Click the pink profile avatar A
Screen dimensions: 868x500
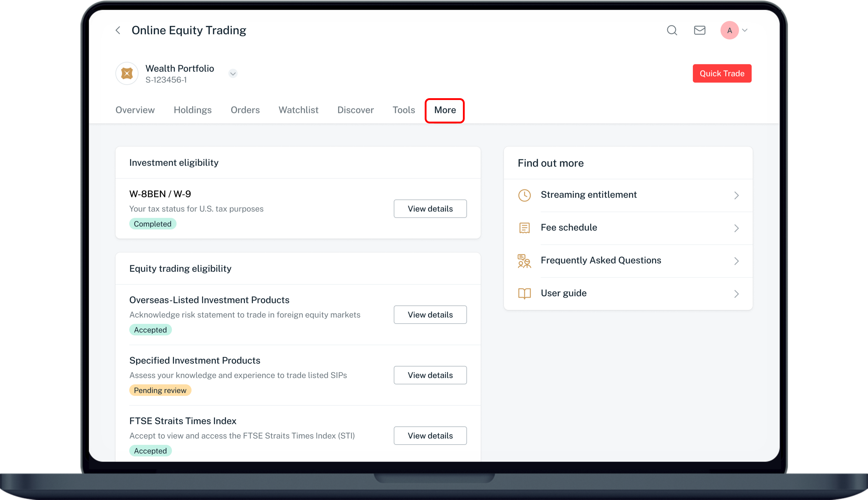(729, 30)
